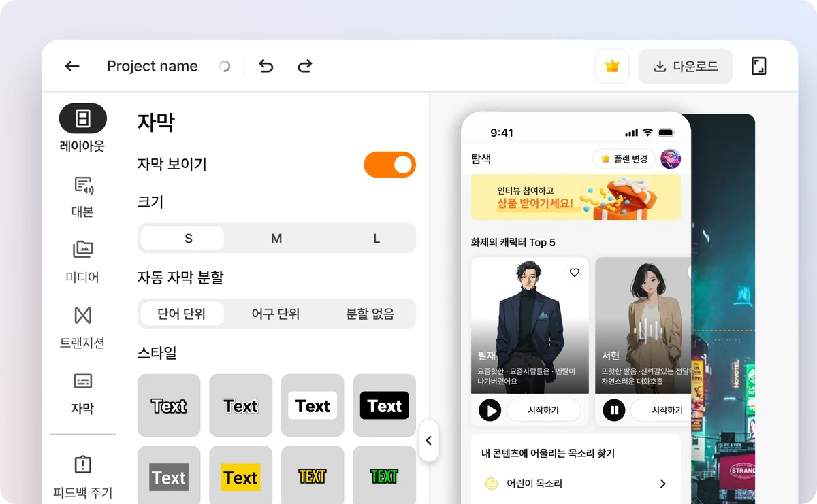Image resolution: width=817 pixels, height=504 pixels.
Task: Open the 대본 script sidebar tab
Action: point(82,196)
